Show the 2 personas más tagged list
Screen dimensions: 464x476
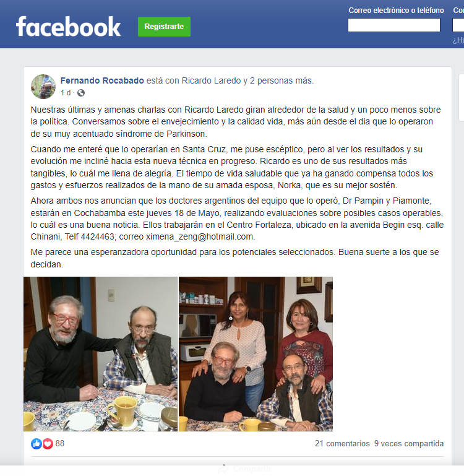[x=281, y=80]
